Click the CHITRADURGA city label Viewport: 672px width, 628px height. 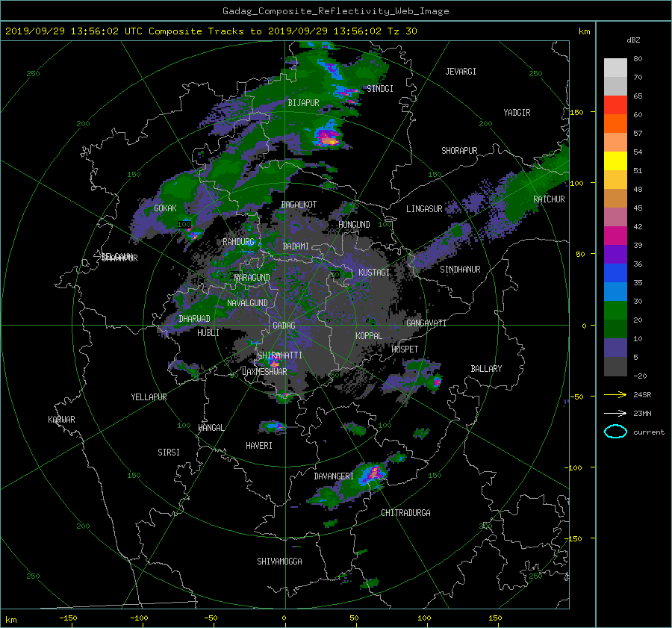pyautogui.click(x=405, y=513)
